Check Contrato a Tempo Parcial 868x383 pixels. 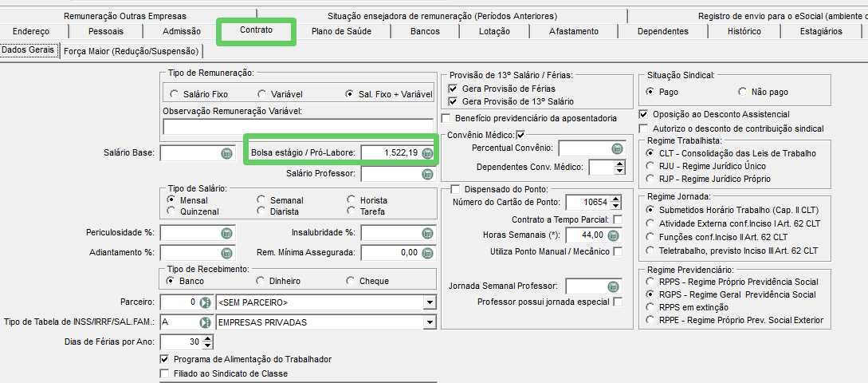[x=618, y=219]
